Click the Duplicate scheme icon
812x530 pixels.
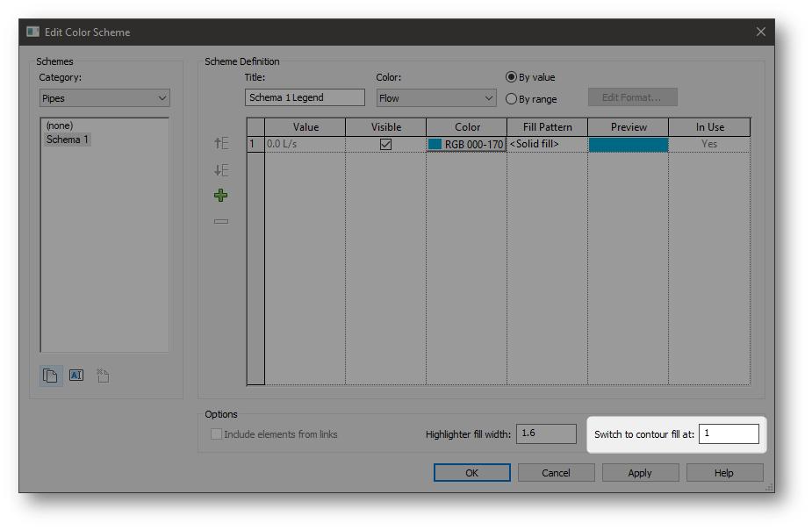[51, 376]
